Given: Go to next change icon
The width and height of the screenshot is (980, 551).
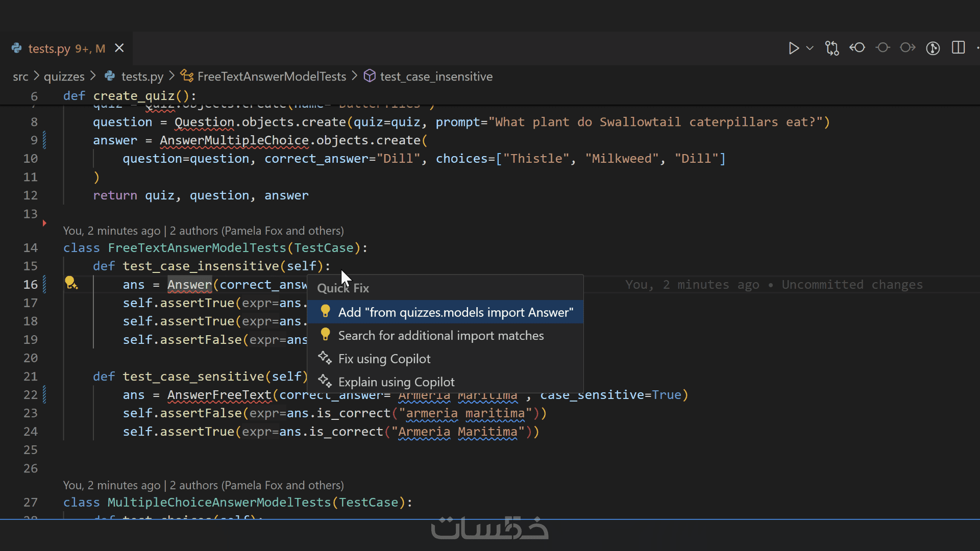Looking at the screenshot, I should click(908, 48).
